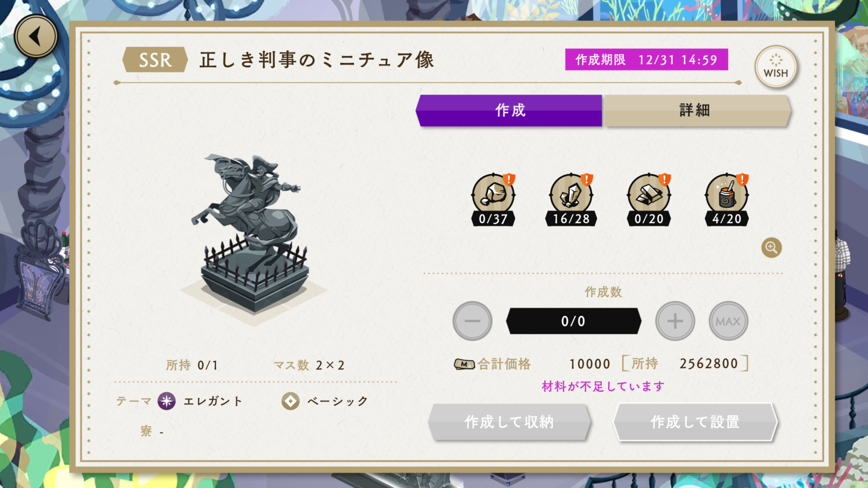Tap the 作成期限 deadline banner
The width and height of the screenshot is (868, 488).
[x=646, y=60]
